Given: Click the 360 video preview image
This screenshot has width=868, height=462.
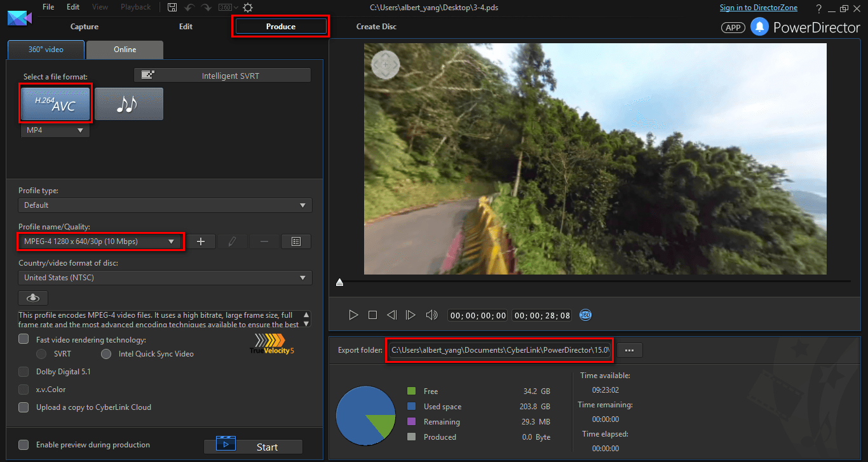Looking at the screenshot, I should tap(595, 159).
